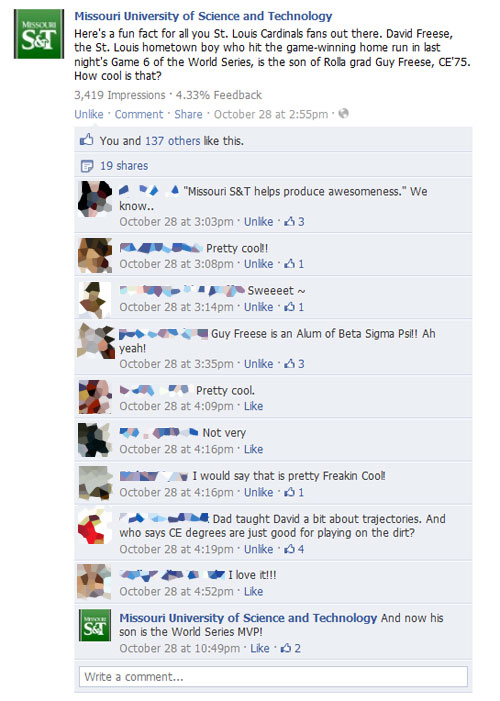
Task: Open Missouri University of Science and Technology title
Action: (203, 16)
